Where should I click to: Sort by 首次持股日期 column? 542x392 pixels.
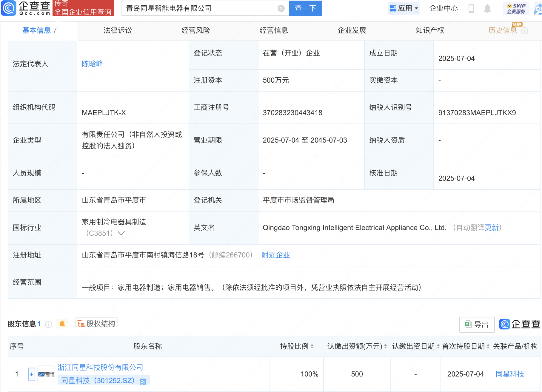click(x=488, y=346)
